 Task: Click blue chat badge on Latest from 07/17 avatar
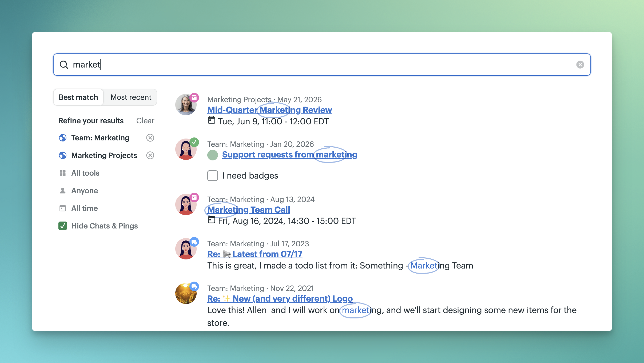tap(194, 242)
